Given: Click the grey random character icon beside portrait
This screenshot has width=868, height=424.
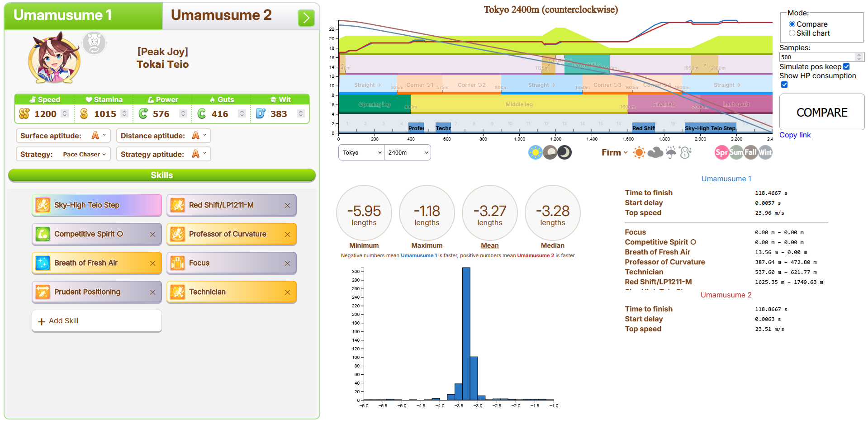Looking at the screenshot, I should tap(94, 43).
